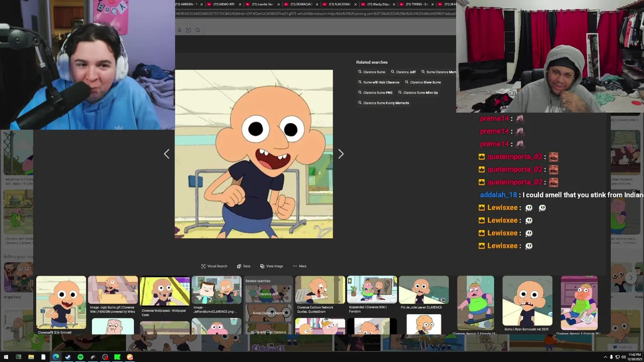Open the More options menu
This screenshot has height=362, width=644.
pos(299,266)
